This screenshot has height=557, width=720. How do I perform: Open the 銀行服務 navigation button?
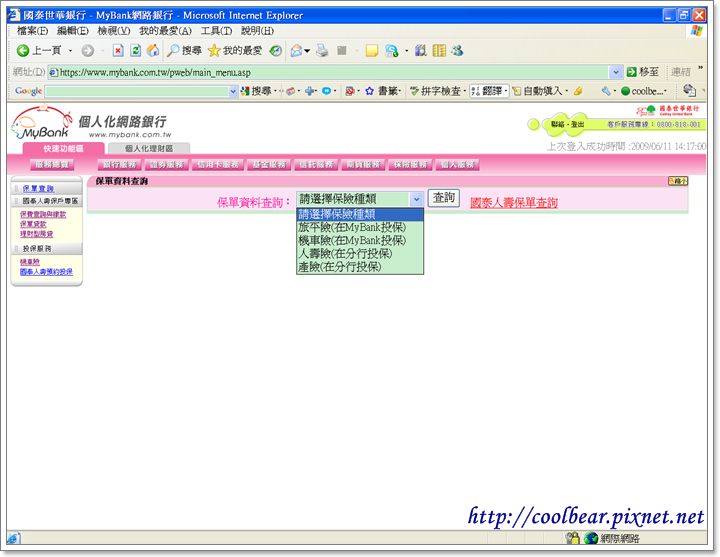[120, 164]
